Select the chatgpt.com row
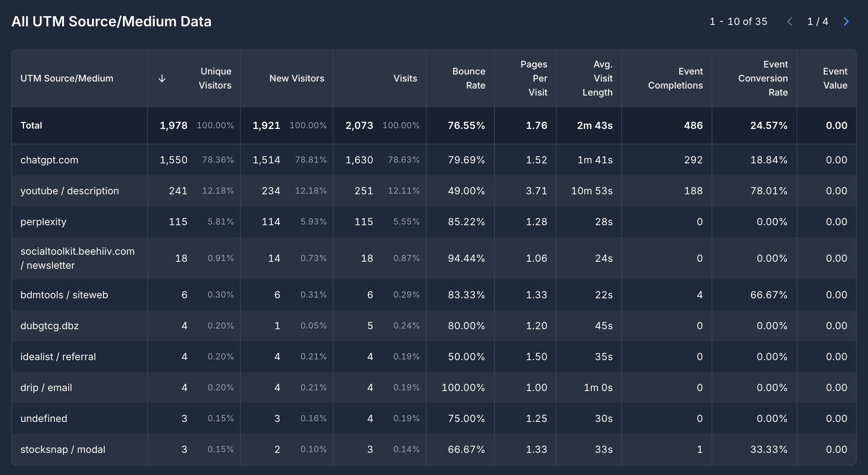The height and width of the screenshot is (475, 868). (49, 160)
